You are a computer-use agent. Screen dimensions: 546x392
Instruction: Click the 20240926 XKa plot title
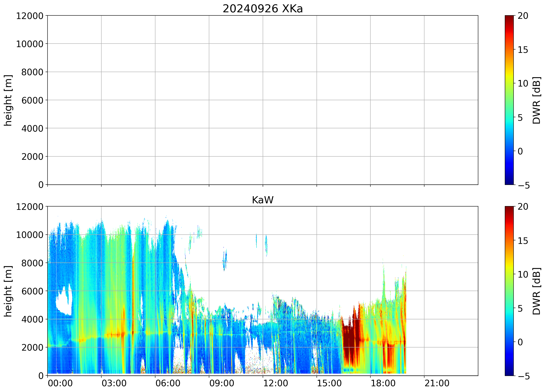pyautogui.click(x=262, y=9)
